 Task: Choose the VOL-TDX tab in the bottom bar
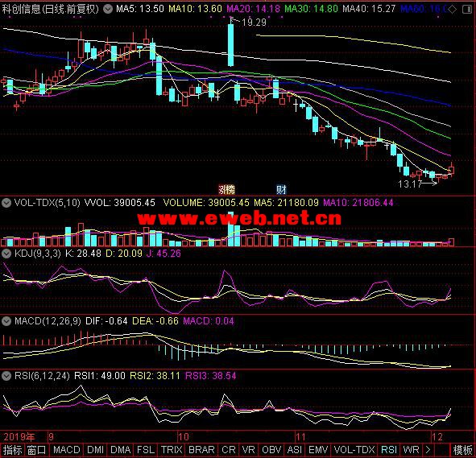click(354, 449)
